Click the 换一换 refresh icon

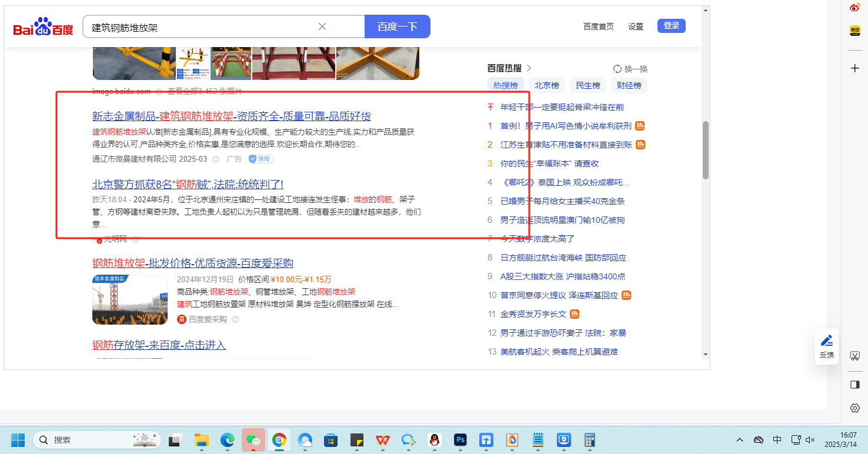(x=617, y=69)
